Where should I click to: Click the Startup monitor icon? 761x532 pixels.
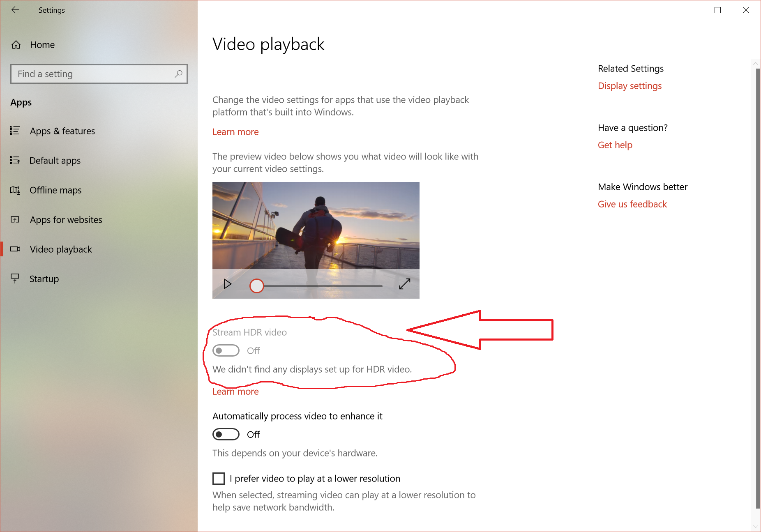click(x=15, y=279)
